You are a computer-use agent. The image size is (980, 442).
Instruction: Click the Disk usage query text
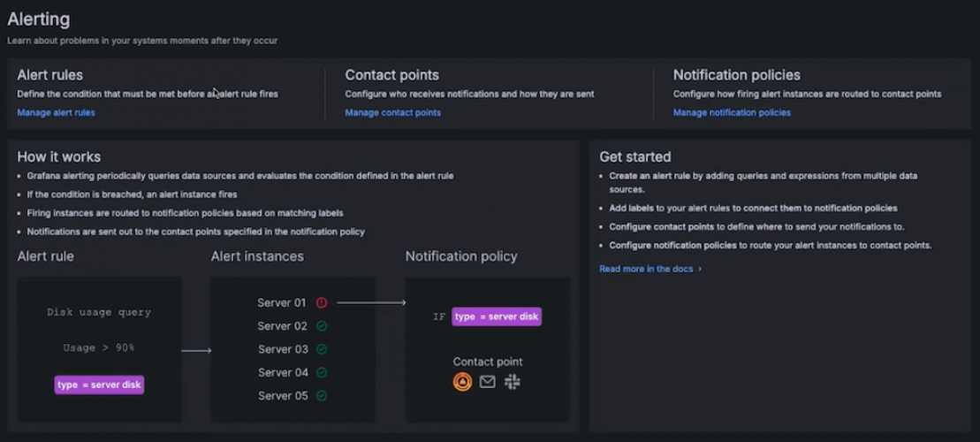pos(99,312)
